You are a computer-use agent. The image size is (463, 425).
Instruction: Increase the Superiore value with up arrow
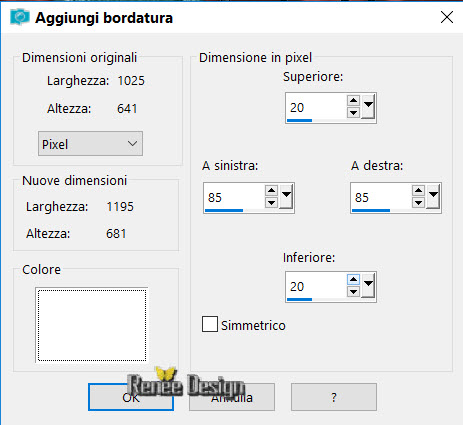click(353, 100)
